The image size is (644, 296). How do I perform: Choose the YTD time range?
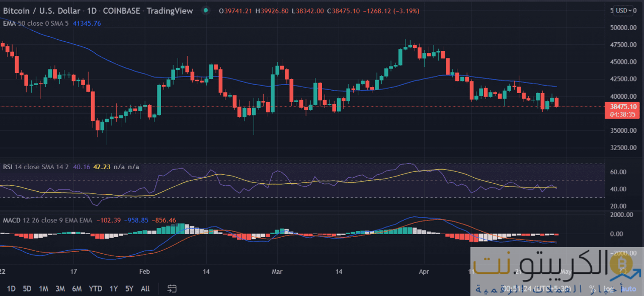(96, 288)
